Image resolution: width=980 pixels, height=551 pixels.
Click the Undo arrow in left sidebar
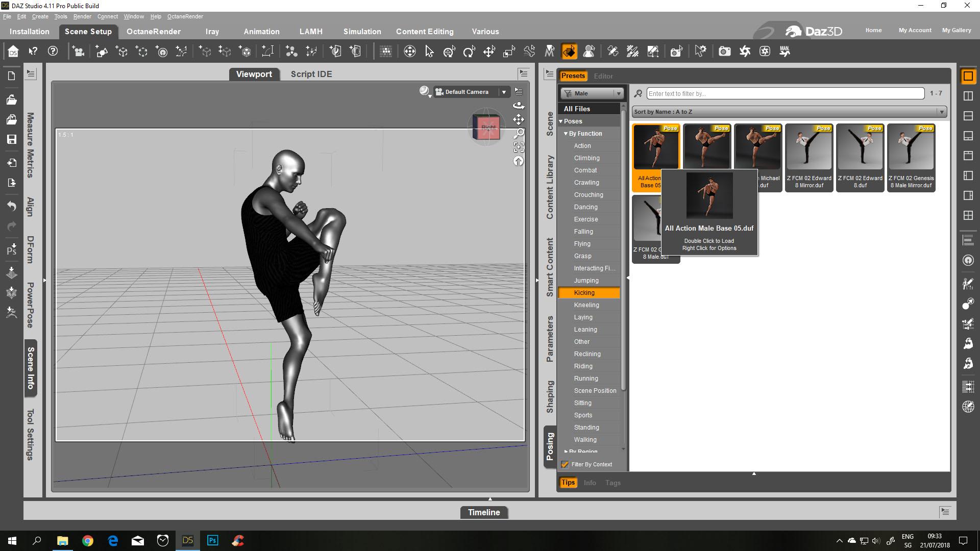(x=12, y=206)
